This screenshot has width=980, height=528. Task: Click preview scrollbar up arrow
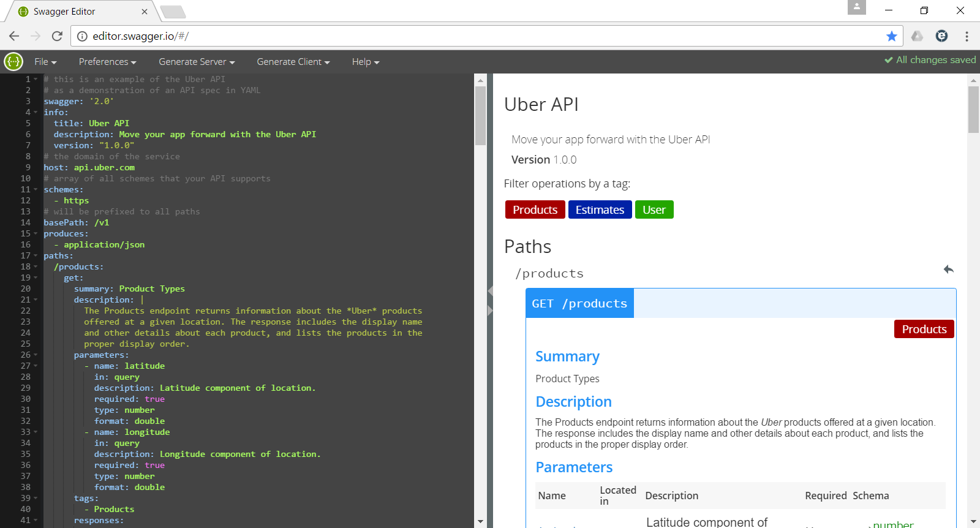(x=973, y=80)
